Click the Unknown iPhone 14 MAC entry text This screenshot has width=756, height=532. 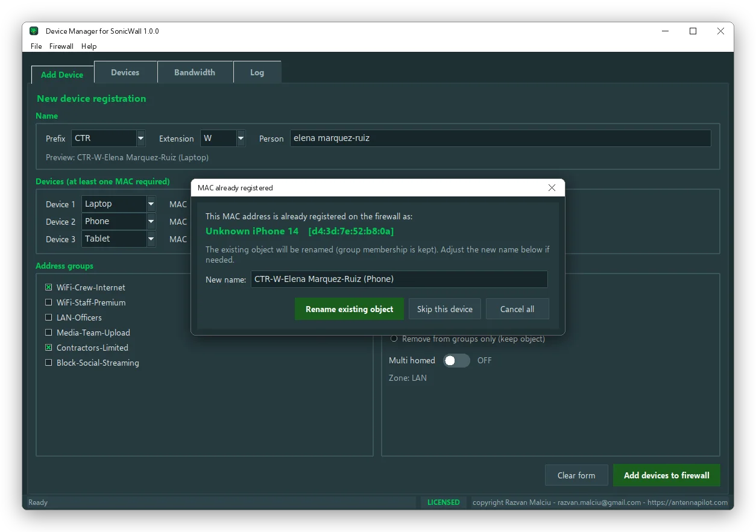(x=300, y=231)
